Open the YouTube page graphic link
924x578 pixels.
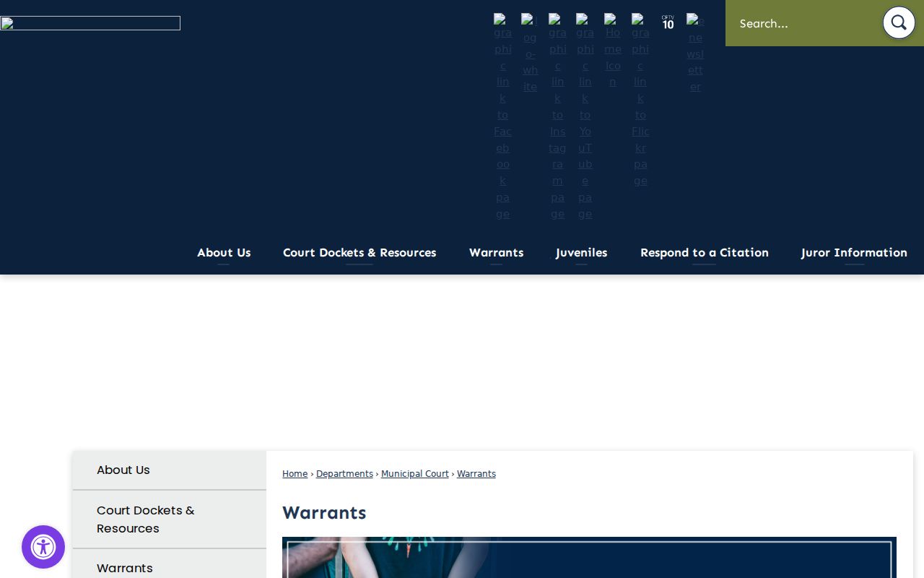click(x=585, y=116)
